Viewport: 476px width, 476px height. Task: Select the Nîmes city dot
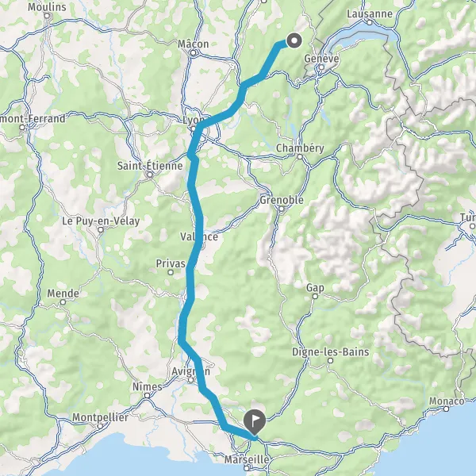pos(147,396)
